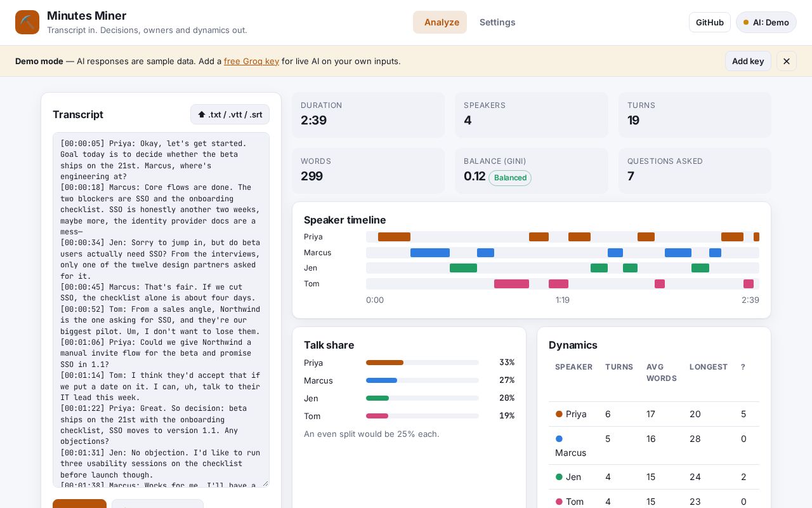This screenshot has height=508, width=812.
Task: Click the Turns 19 stat card
Action: tap(695, 115)
